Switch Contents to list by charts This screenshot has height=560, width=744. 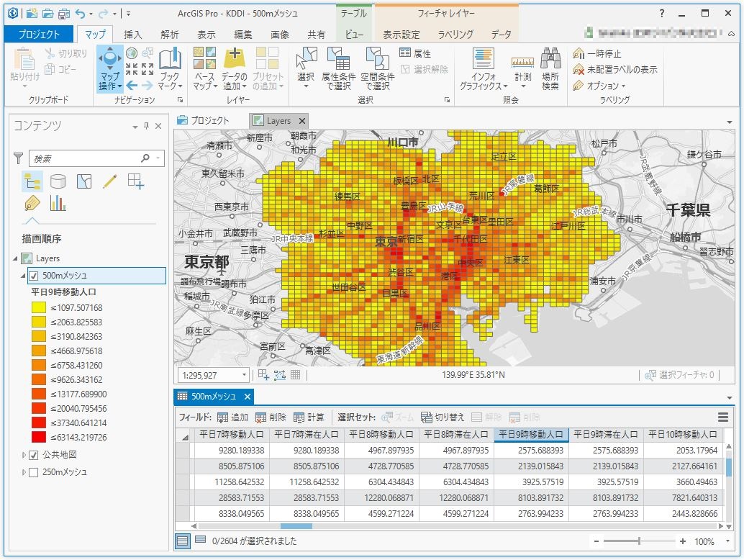click(58, 204)
